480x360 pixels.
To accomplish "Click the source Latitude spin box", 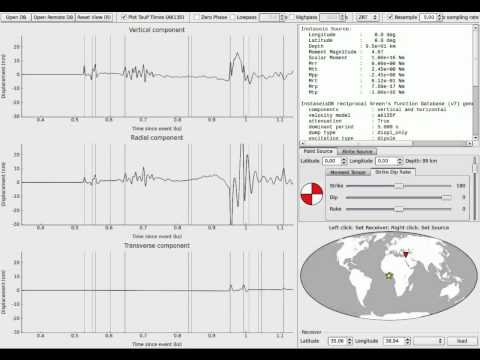I will [335, 161].
